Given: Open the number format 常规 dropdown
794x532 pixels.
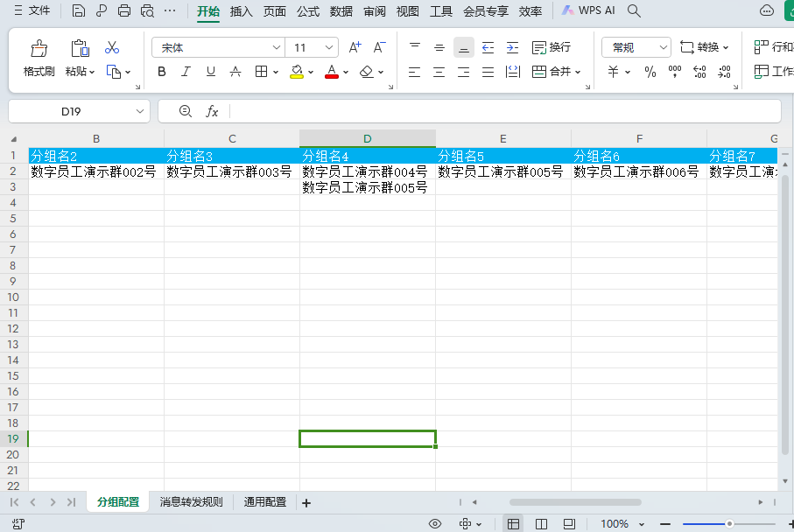Looking at the screenshot, I should (x=636, y=47).
